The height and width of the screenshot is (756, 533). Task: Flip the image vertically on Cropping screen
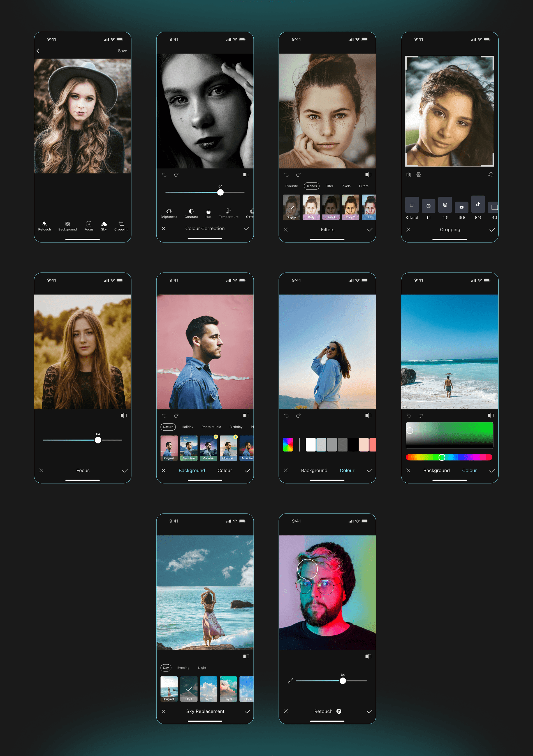[x=418, y=175]
